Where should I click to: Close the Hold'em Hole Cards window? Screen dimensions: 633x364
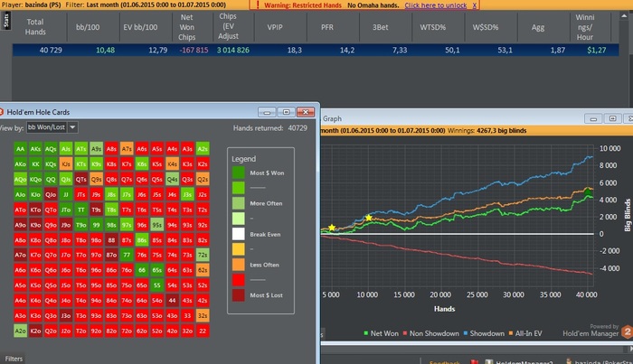(306, 112)
